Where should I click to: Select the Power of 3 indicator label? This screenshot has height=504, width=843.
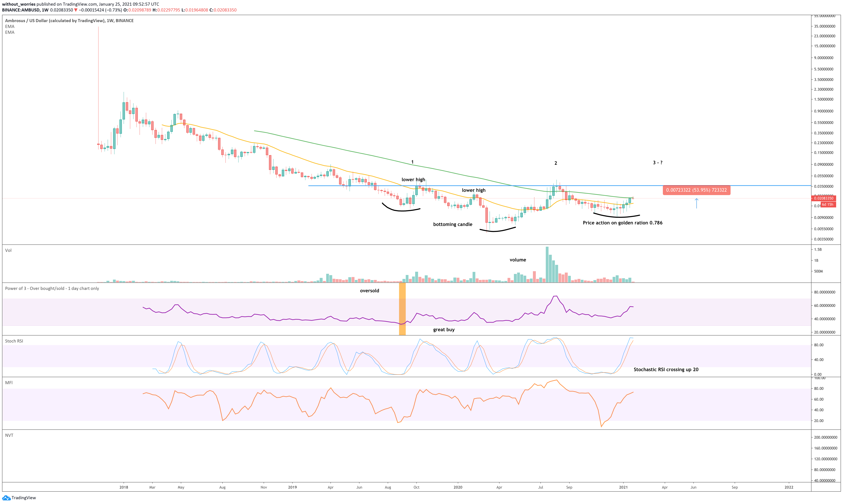[52, 288]
